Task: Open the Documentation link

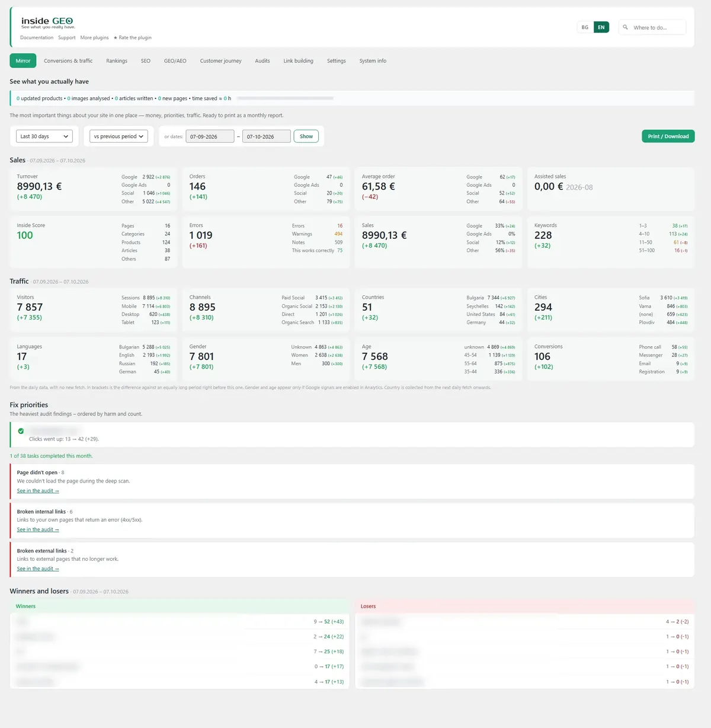Action: click(37, 37)
